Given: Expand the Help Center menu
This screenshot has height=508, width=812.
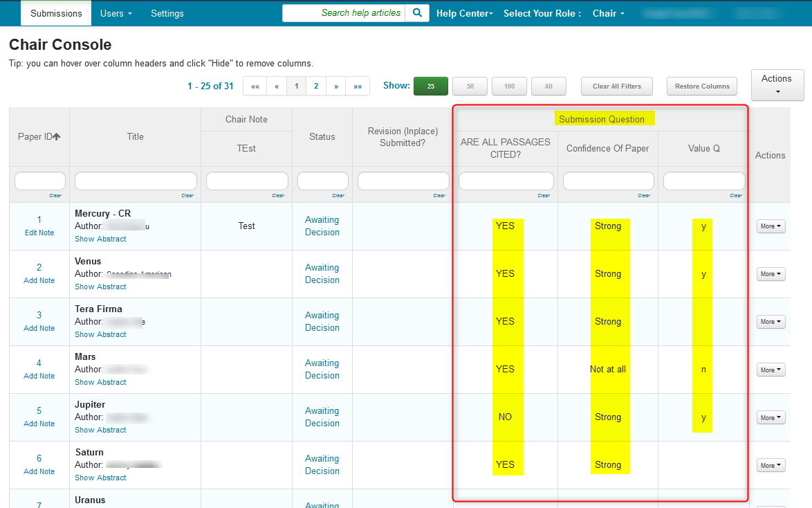Looking at the screenshot, I should click(465, 13).
